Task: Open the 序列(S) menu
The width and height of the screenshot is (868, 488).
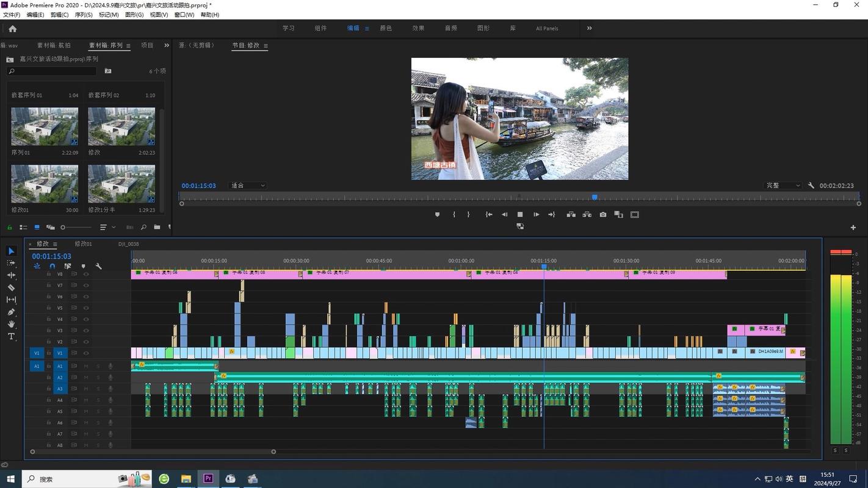Action: [x=84, y=15]
